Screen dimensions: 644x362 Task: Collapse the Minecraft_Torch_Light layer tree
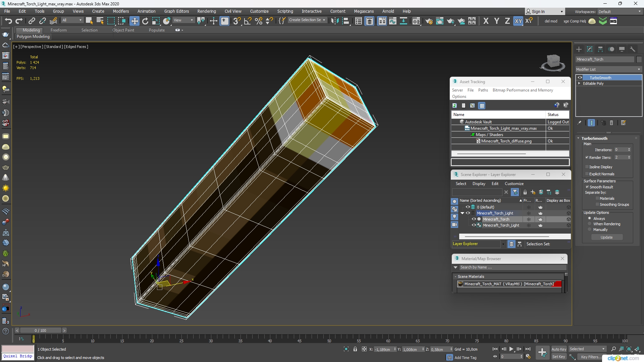(463, 213)
